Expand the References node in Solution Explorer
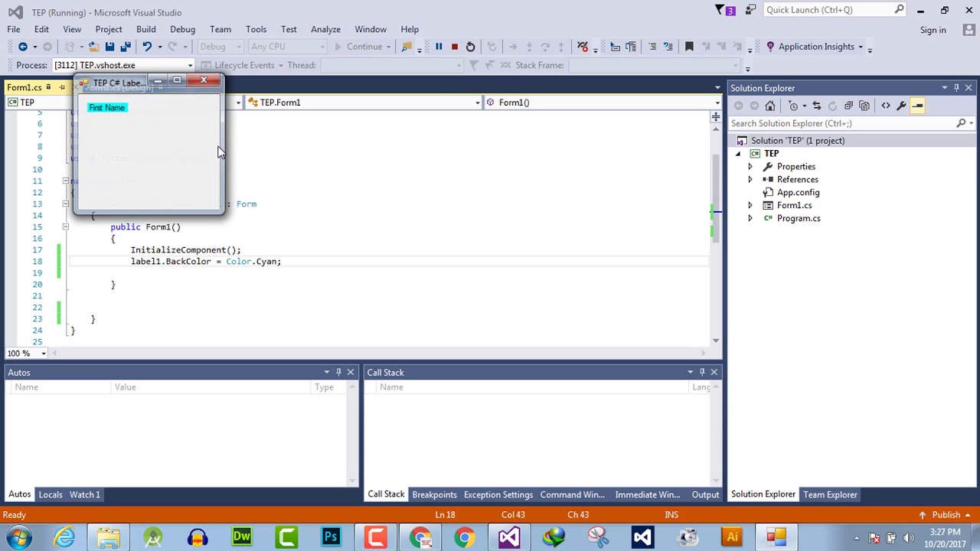Image resolution: width=980 pixels, height=551 pixels. [x=750, y=180]
